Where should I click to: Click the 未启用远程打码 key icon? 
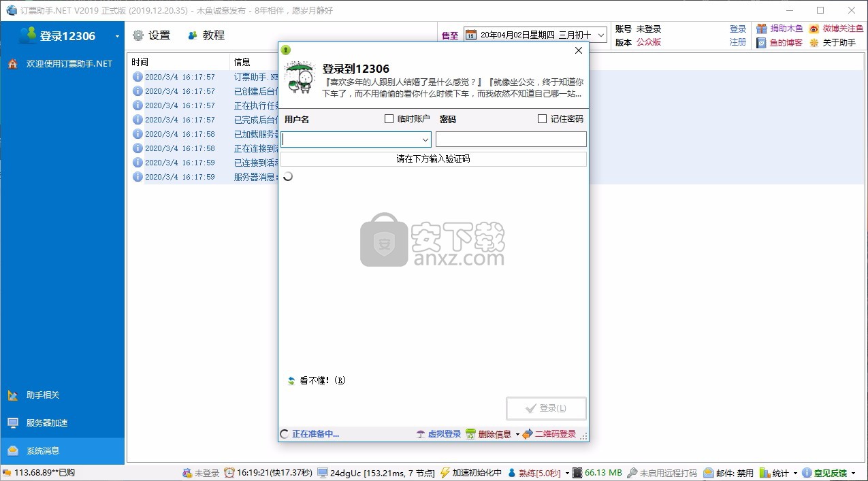[x=632, y=473]
